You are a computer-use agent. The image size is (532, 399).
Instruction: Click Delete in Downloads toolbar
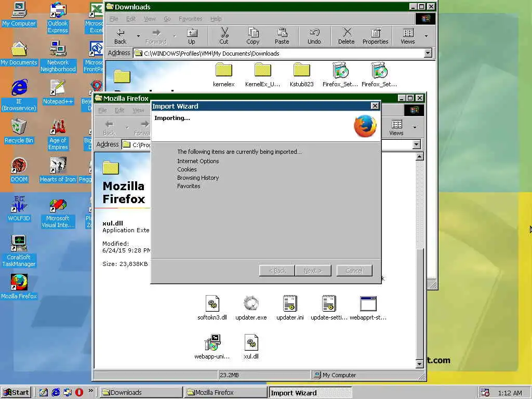pos(347,36)
